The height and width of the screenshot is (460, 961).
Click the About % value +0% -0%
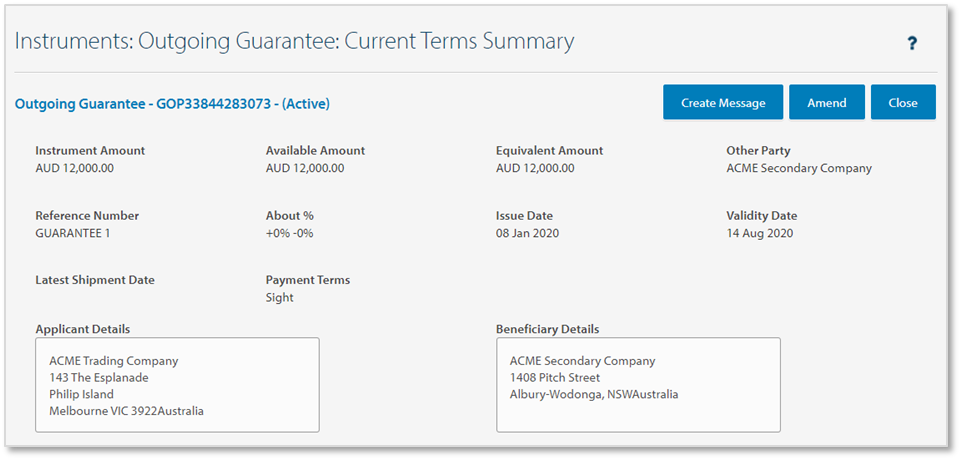pyautogui.click(x=289, y=233)
